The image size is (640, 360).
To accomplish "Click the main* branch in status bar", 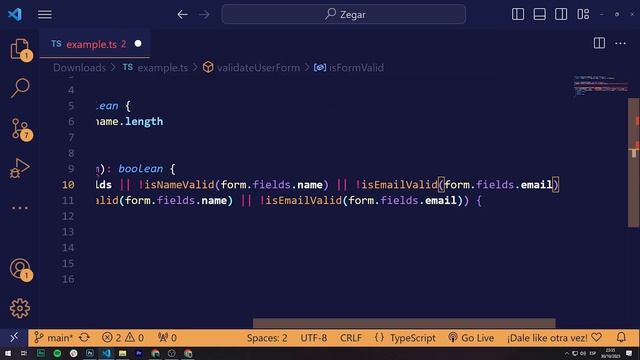I will 53,338.
